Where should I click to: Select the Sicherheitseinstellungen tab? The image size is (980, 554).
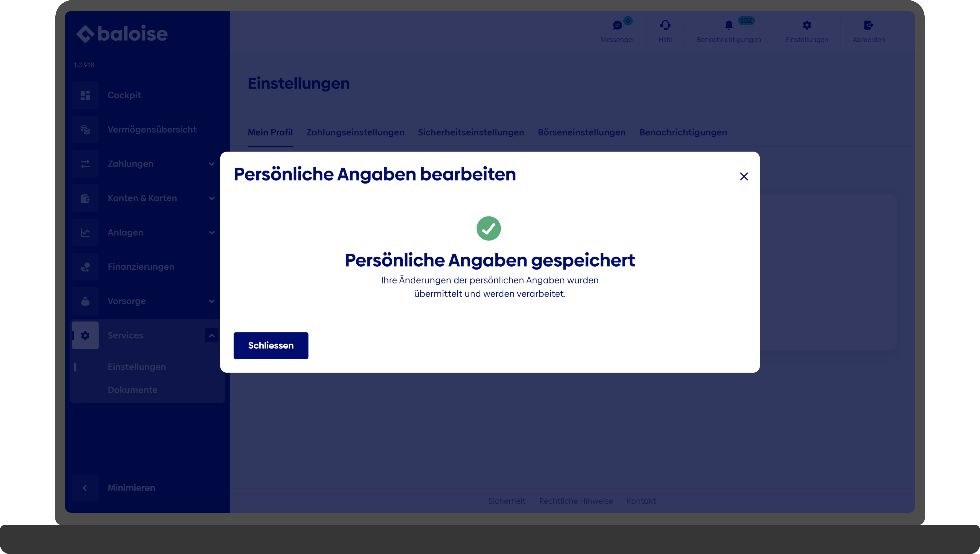(x=471, y=132)
